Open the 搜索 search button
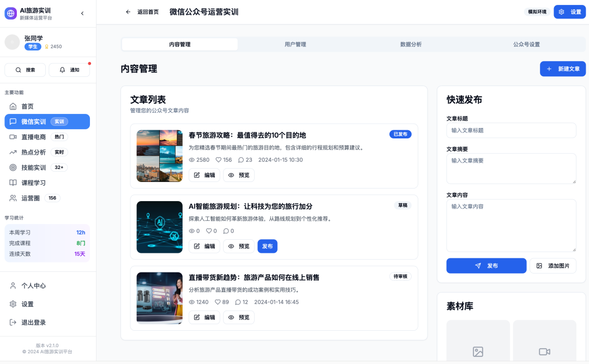The width and height of the screenshot is (589, 364). coord(25,70)
